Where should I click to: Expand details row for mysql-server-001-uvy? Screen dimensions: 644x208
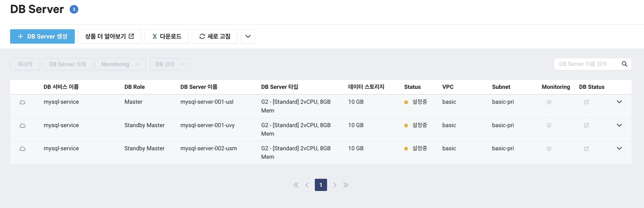pos(620,125)
